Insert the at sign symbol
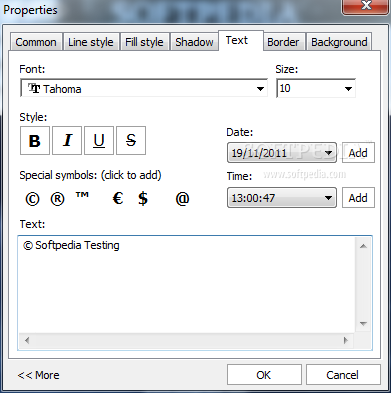 182,199
